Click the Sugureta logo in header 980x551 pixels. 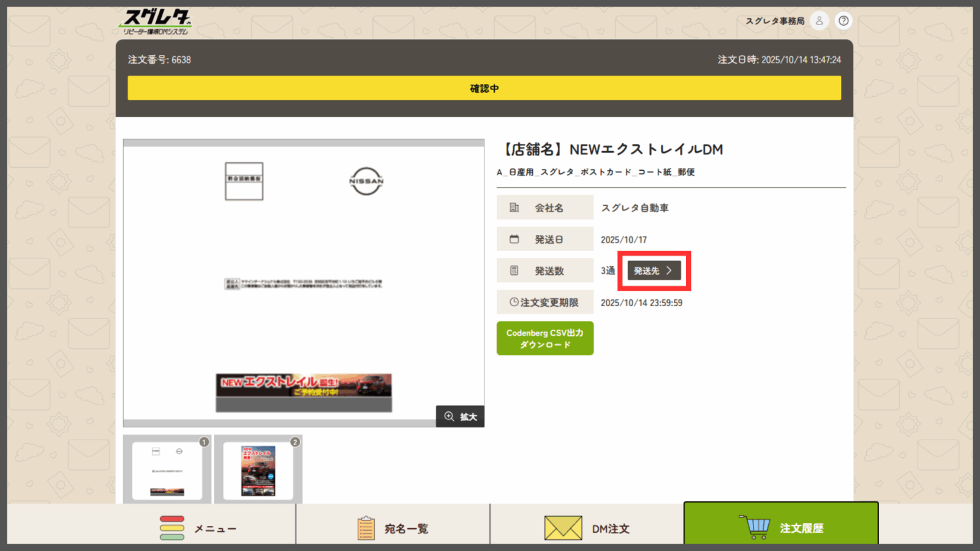(156, 22)
